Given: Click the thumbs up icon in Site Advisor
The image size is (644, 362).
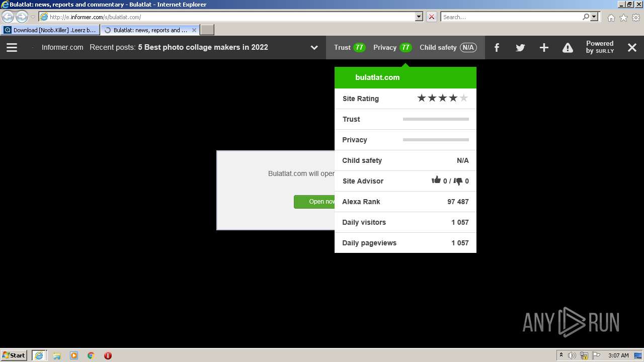Looking at the screenshot, I should click(x=436, y=180).
